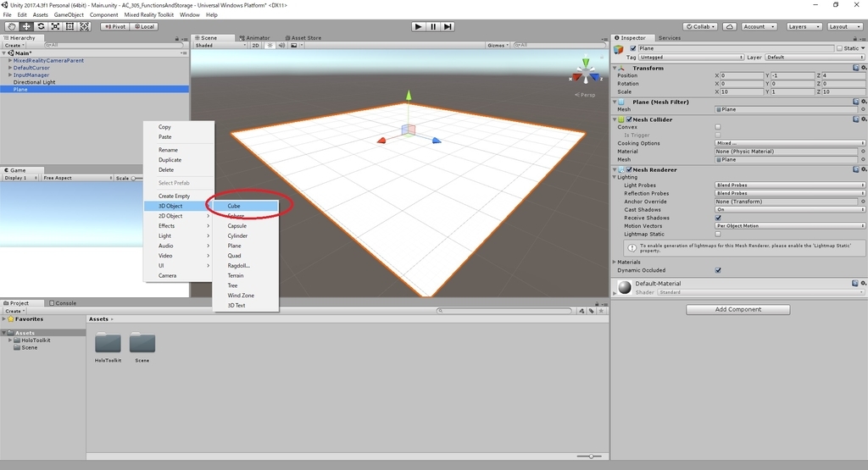
Task: Open Mesh Renderer settings gear icon
Action: (863, 169)
